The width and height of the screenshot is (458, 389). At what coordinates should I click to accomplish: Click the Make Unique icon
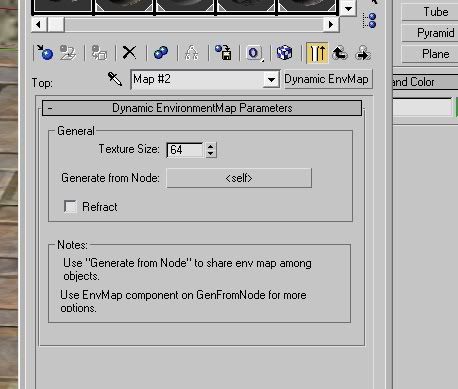point(192,53)
